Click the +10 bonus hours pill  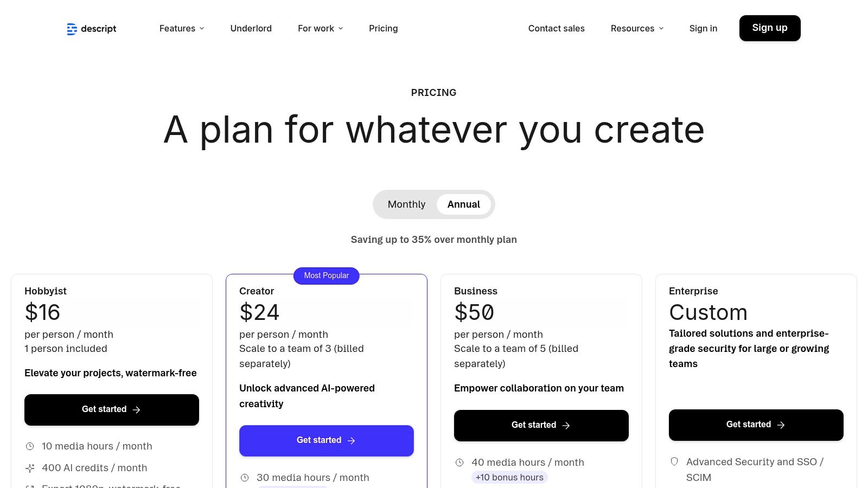coord(509,477)
